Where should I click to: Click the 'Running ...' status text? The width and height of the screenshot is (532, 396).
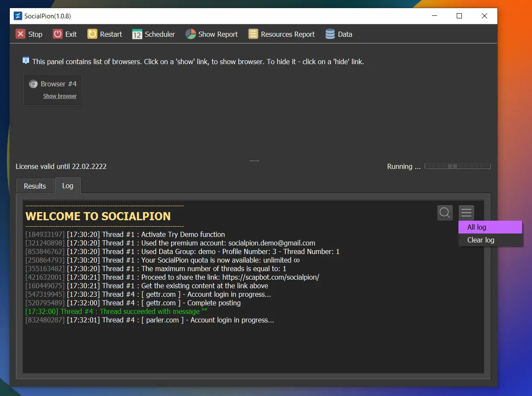pos(404,166)
